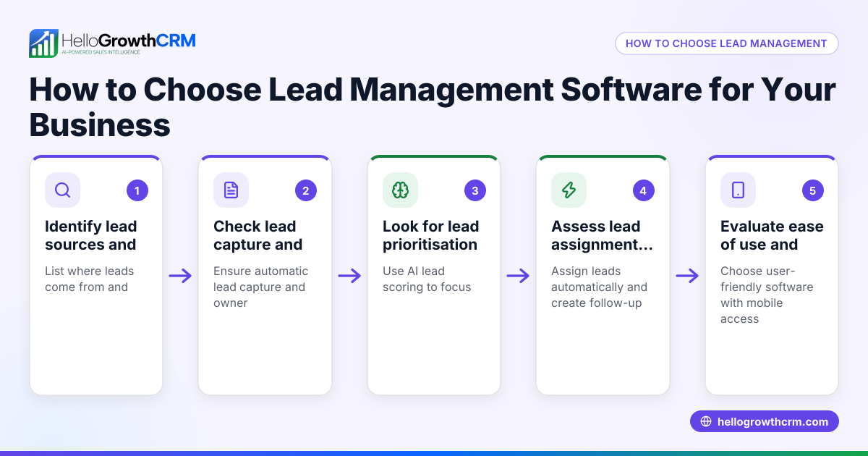Select the 'Check lead capture and' title
The height and width of the screenshot is (456, 868).
(x=258, y=235)
